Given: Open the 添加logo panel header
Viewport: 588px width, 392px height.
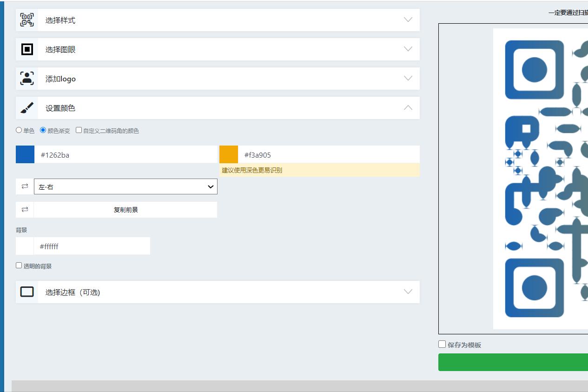Looking at the screenshot, I should point(218,79).
